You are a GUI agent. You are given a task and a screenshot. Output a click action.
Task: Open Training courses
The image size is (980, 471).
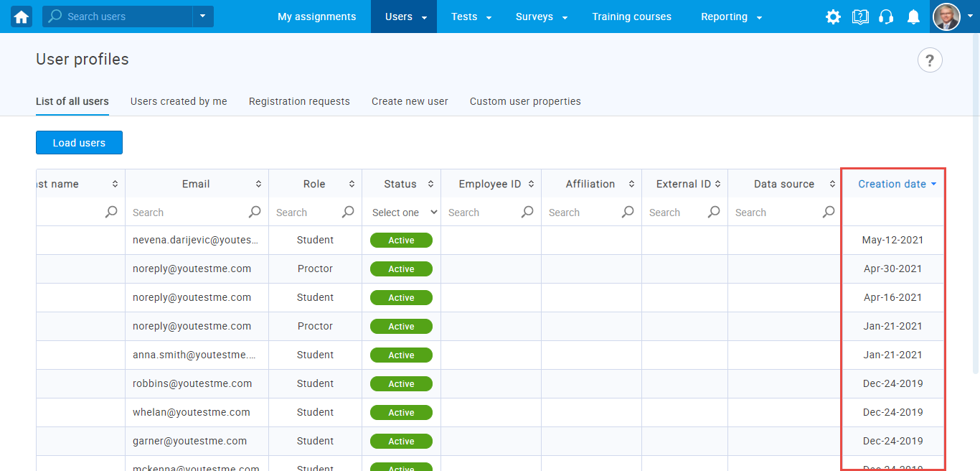(x=632, y=17)
